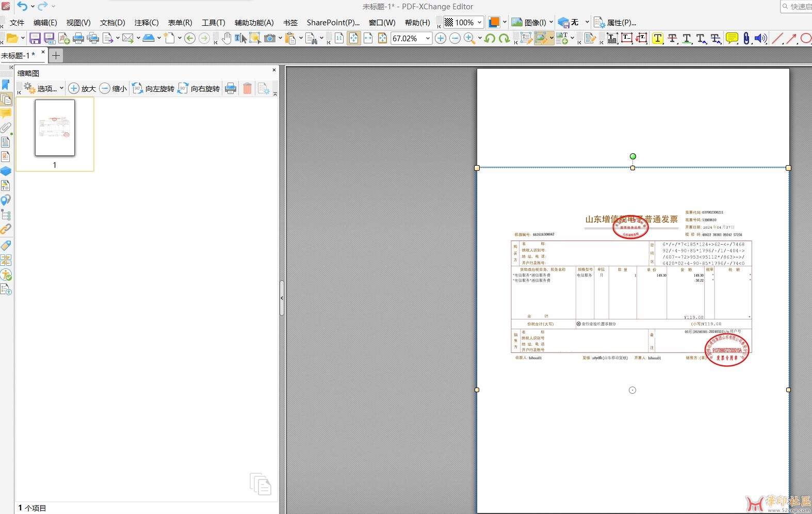This screenshot has height=514, width=812.
Task: Click the Fit Width icon
Action: coord(368,38)
